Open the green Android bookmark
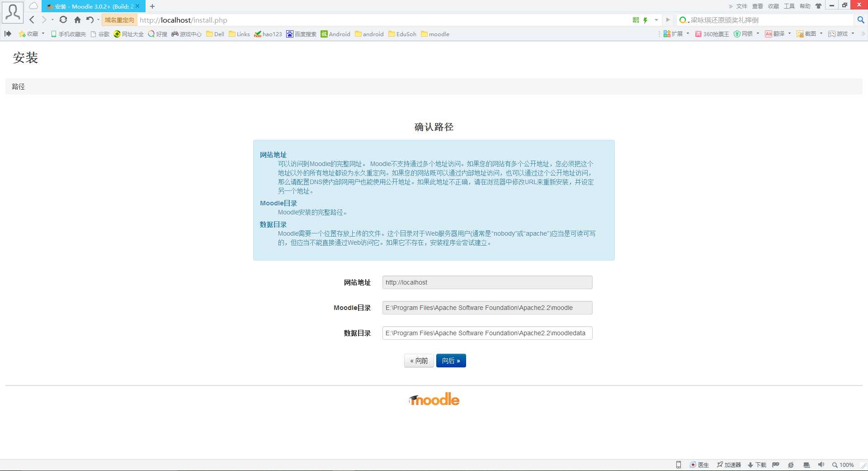Viewport: 868px width, 471px height. [335, 34]
